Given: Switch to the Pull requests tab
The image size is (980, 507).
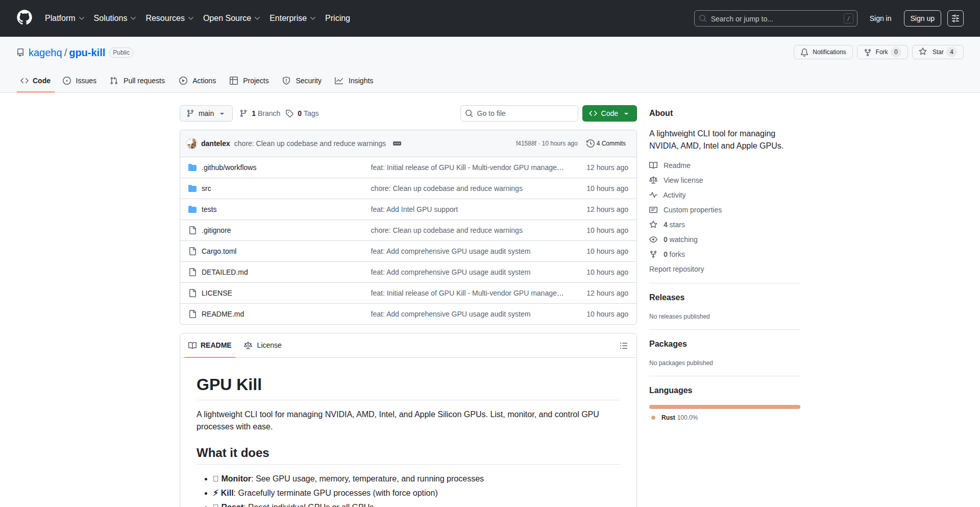Looking at the screenshot, I should pyautogui.click(x=137, y=81).
